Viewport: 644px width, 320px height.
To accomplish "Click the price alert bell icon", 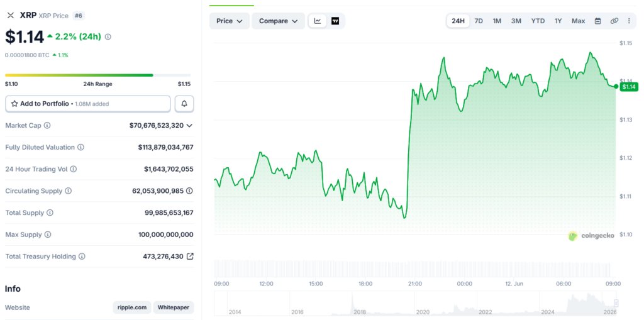I will tap(184, 104).
